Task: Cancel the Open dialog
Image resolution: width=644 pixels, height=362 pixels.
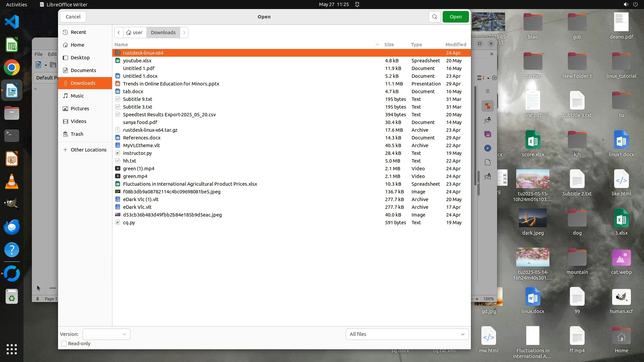Action: click(x=73, y=17)
